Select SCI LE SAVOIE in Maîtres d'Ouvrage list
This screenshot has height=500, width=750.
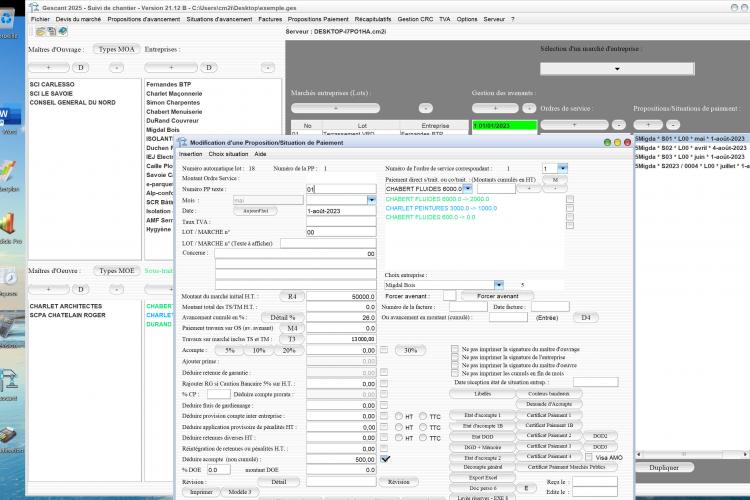pyautogui.click(x=51, y=93)
